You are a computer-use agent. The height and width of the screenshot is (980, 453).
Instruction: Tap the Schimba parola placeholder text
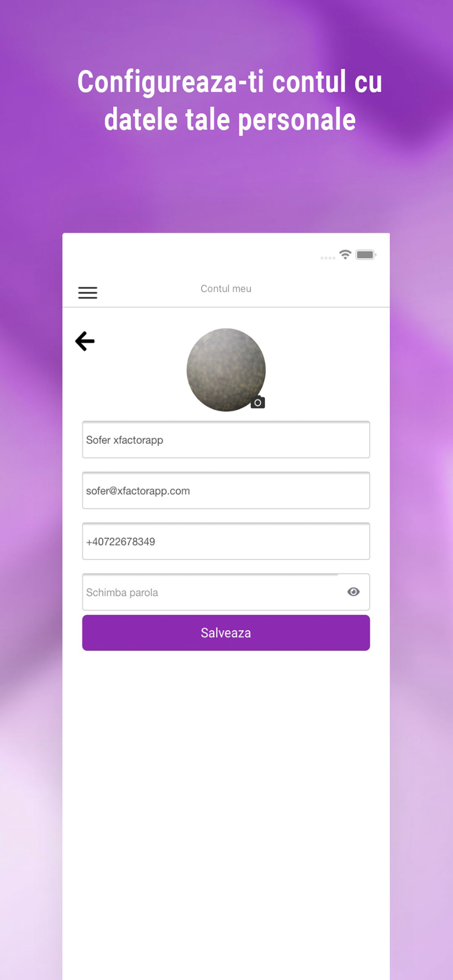[122, 592]
